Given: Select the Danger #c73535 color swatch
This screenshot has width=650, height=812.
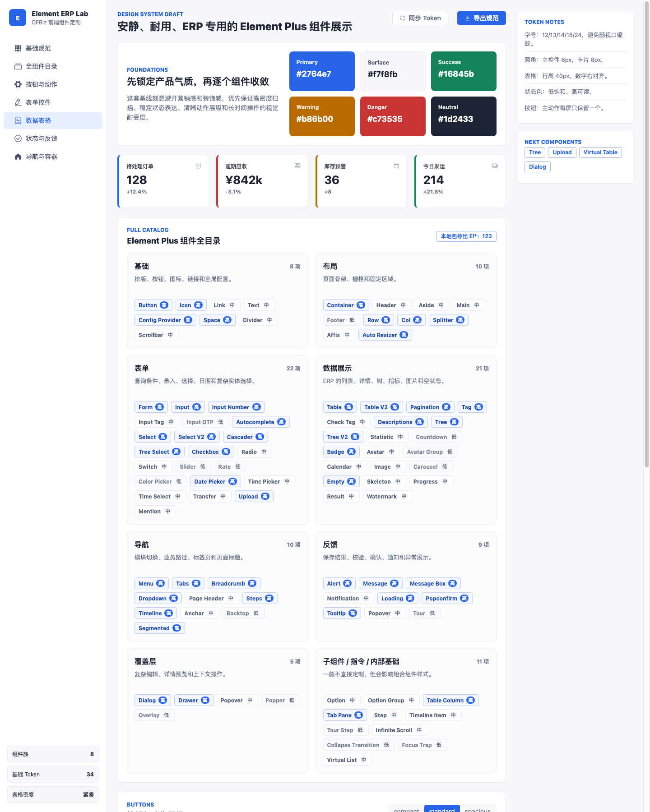Looking at the screenshot, I should pos(393,116).
